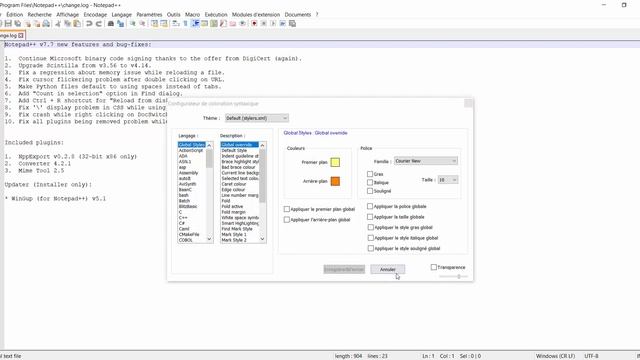Click the Cut scissors toolbar icon
The image size is (640, 360).
pos(58,24)
